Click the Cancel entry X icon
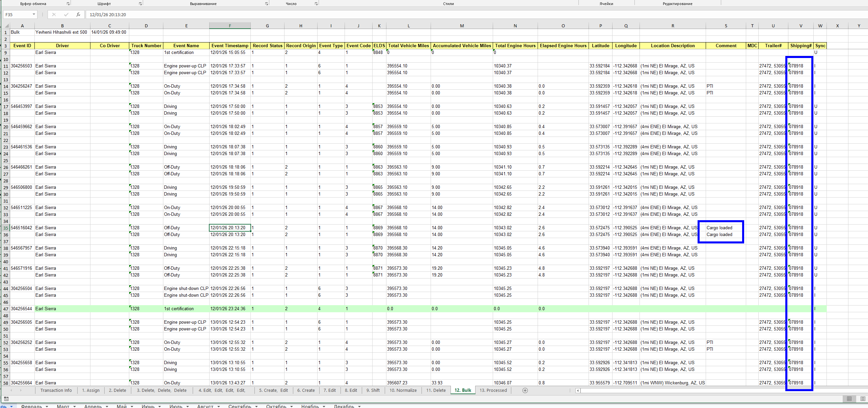Viewport: 868px width, 408px height. point(54,14)
